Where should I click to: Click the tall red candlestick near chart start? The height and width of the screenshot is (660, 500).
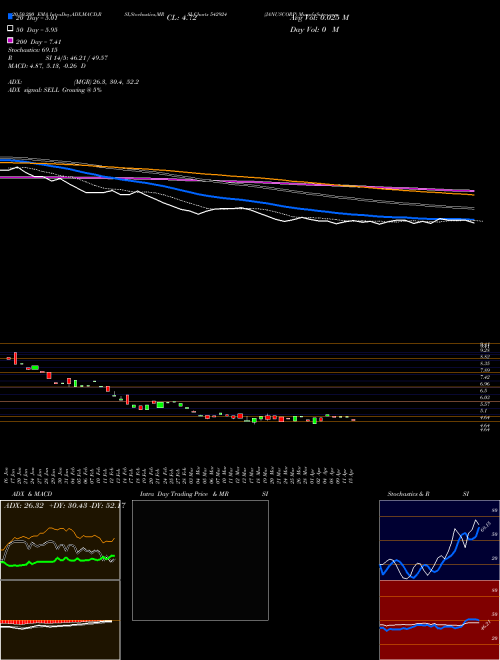click(x=16, y=358)
